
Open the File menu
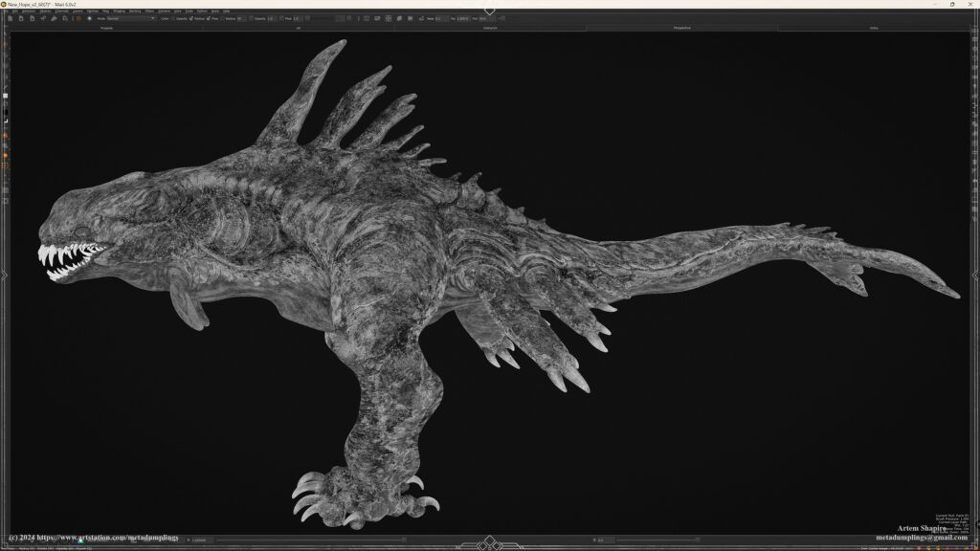click(6, 11)
